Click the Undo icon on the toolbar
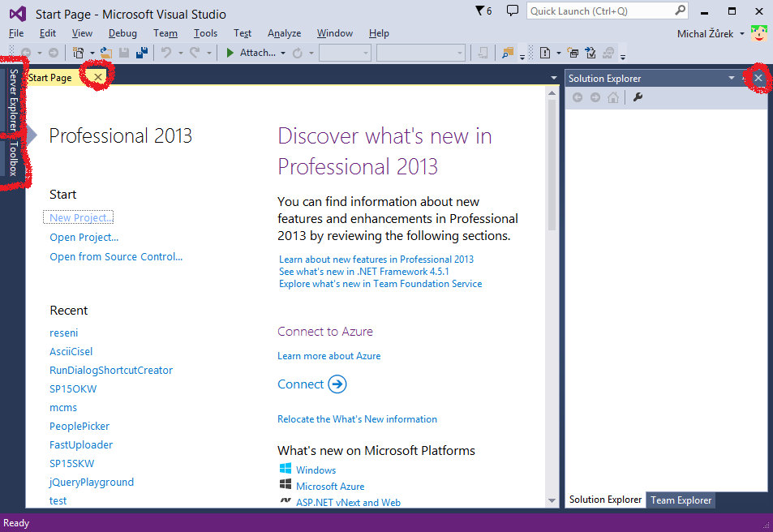The height and width of the screenshot is (532, 773). (x=165, y=54)
